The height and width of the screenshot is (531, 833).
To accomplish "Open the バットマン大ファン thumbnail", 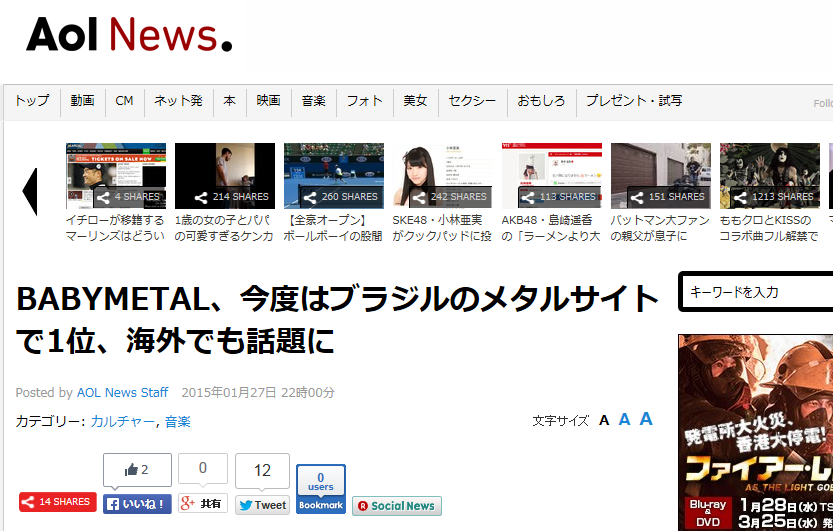I will click(660, 176).
